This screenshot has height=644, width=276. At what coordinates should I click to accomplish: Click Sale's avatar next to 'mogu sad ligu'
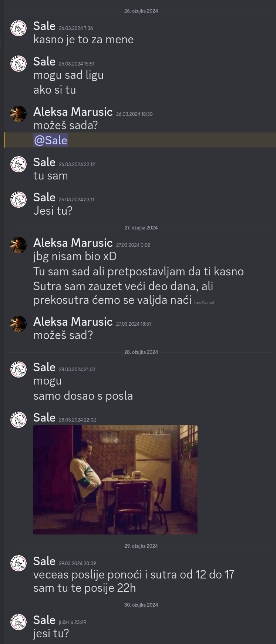[x=18, y=64]
